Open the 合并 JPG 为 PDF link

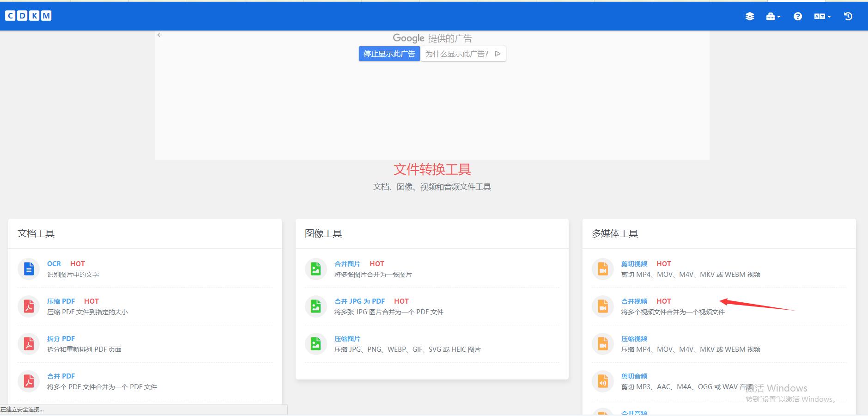[x=360, y=301]
